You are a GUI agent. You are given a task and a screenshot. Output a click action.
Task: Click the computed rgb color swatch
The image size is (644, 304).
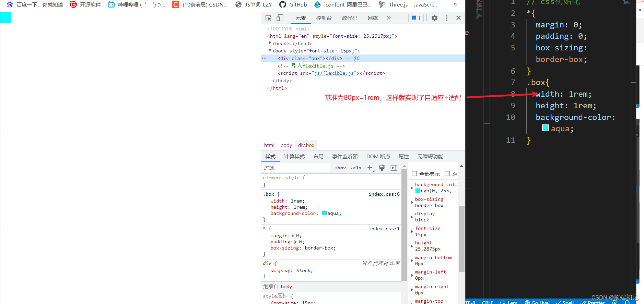418,191
